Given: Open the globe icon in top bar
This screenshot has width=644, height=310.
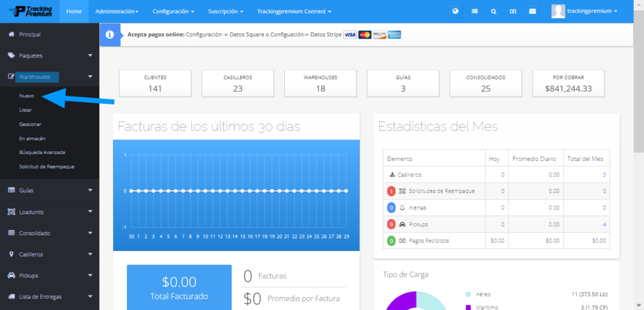Looking at the screenshot, I should (x=455, y=11).
